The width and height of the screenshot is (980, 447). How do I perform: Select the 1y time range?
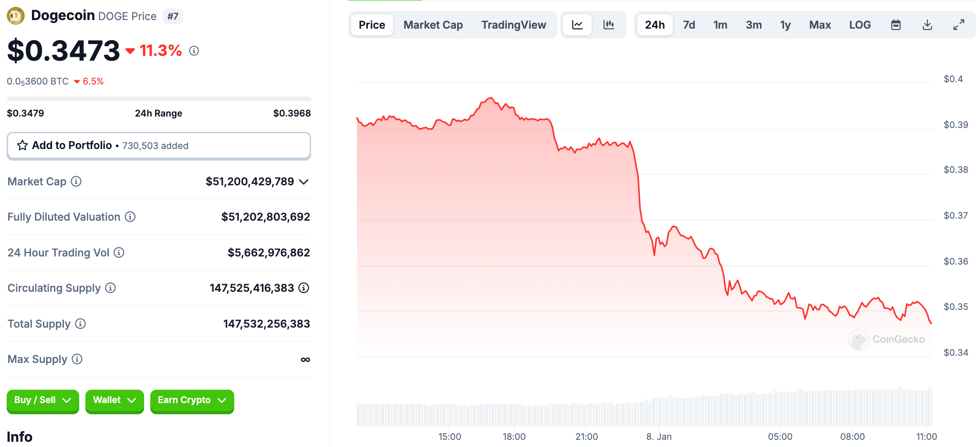tap(785, 25)
